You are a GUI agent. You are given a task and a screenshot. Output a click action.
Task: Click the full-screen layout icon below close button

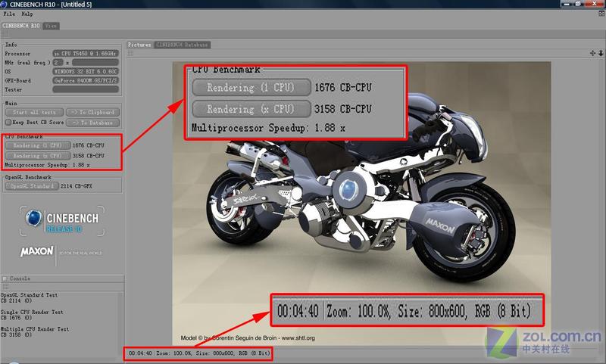[x=601, y=14]
